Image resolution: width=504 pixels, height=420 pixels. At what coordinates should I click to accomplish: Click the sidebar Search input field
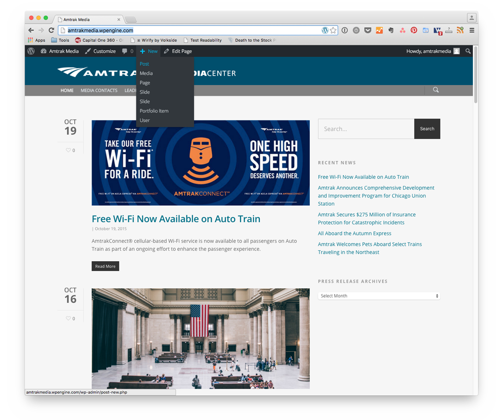(366, 129)
